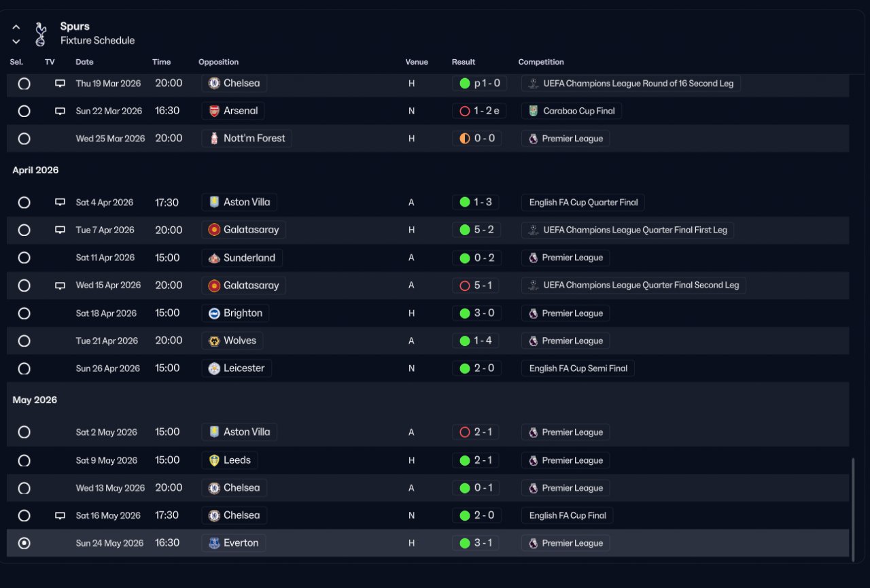The height and width of the screenshot is (588, 870).
Task: Open the 5 - 1 result against Galatasaray
Action: [476, 286]
